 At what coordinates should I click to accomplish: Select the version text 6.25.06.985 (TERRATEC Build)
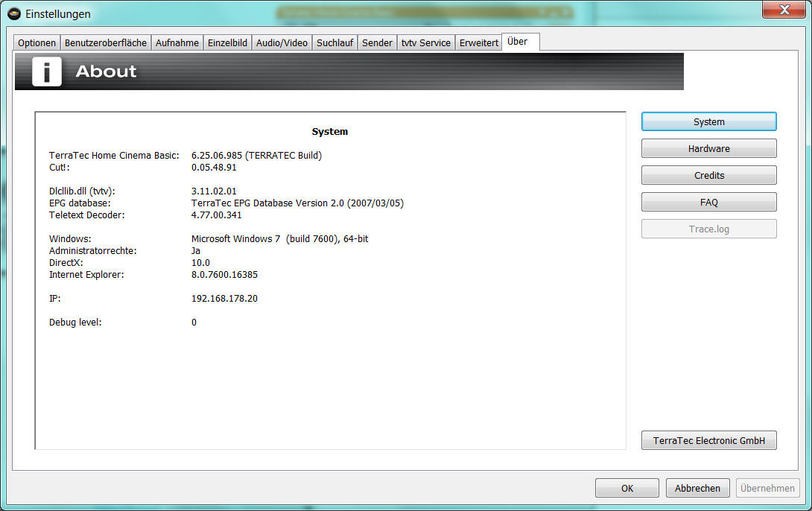click(256, 156)
